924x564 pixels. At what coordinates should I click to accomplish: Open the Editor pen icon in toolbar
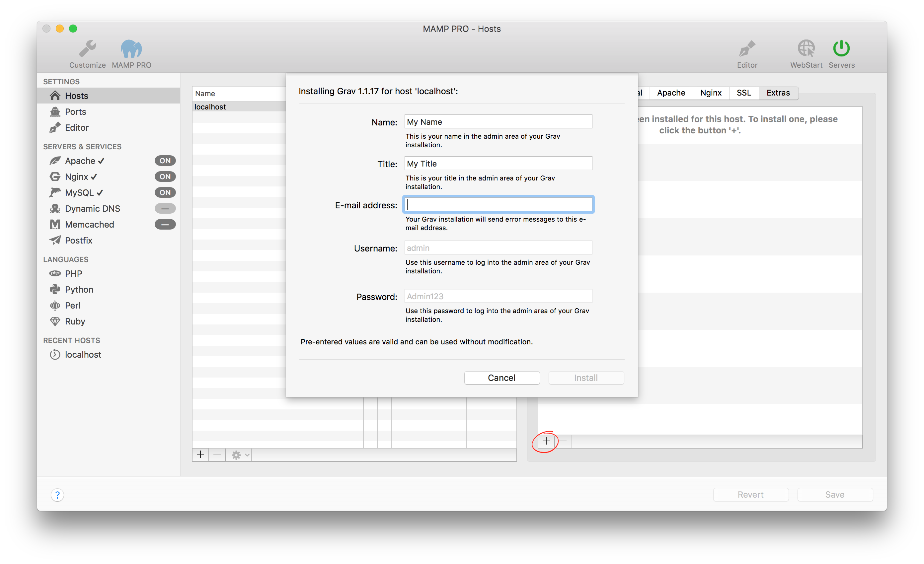point(747,49)
